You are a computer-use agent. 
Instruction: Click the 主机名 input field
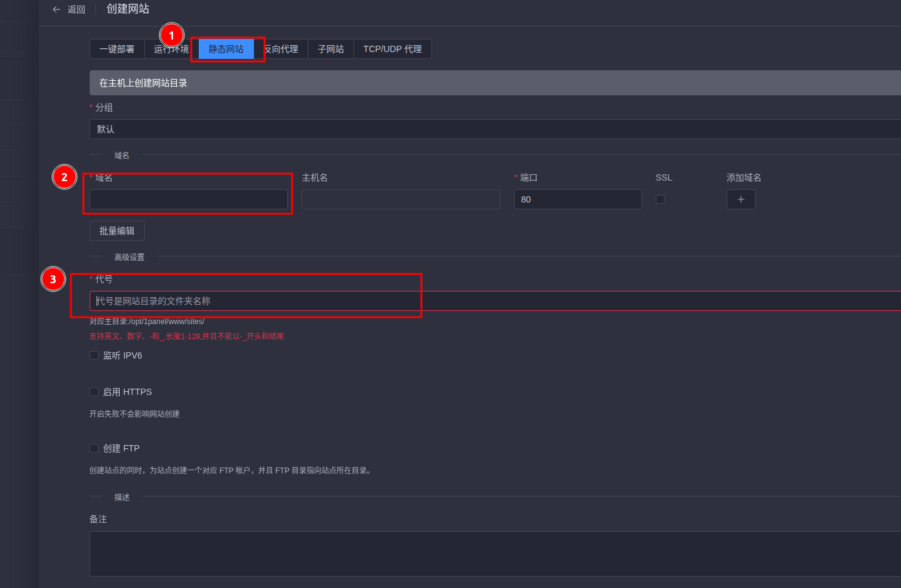tap(401, 199)
